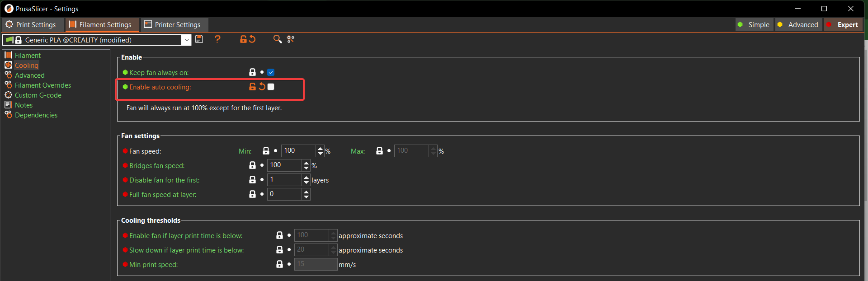Click the Full fan speed at layer label
This screenshot has width=868, height=281.
tap(163, 195)
